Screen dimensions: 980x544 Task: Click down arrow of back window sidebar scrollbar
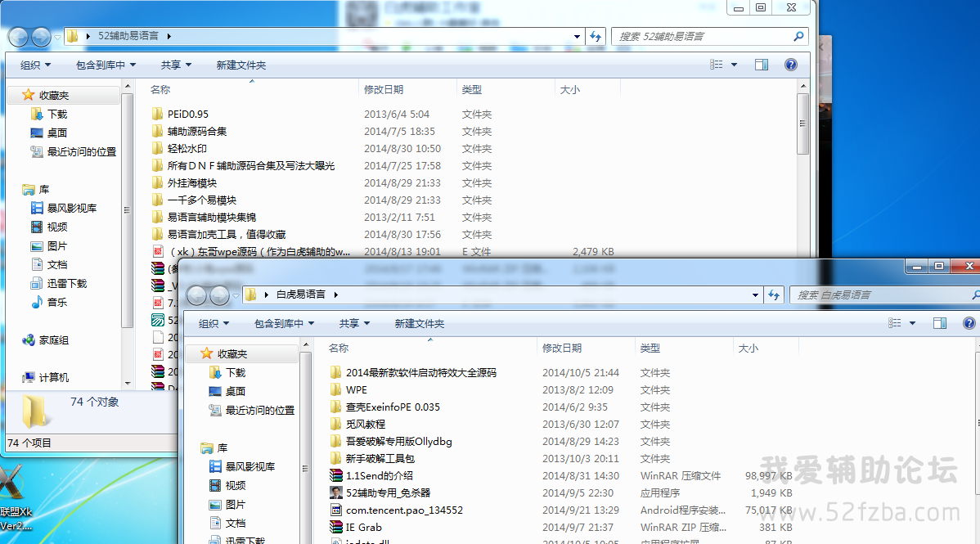(128, 384)
